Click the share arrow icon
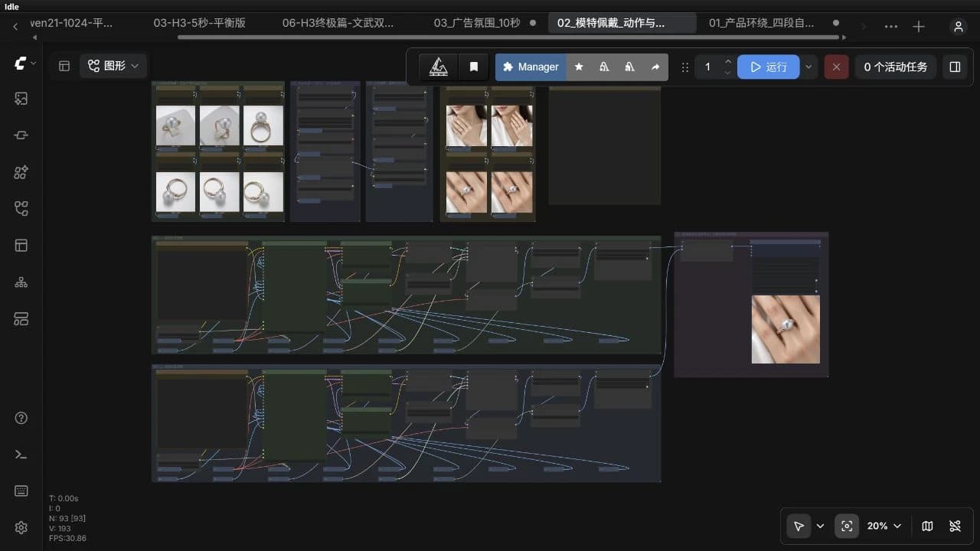The height and width of the screenshot is (551, 980). click(x=655, y=67)
